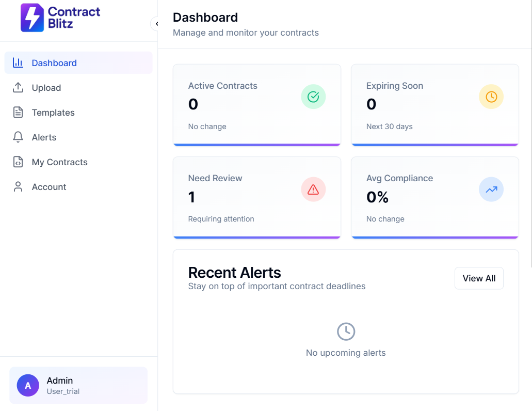The height and width of the screenshot is (411, 532).
Task: Click the gray clock icon above No upcoming alerts
Action: (346, 331)
